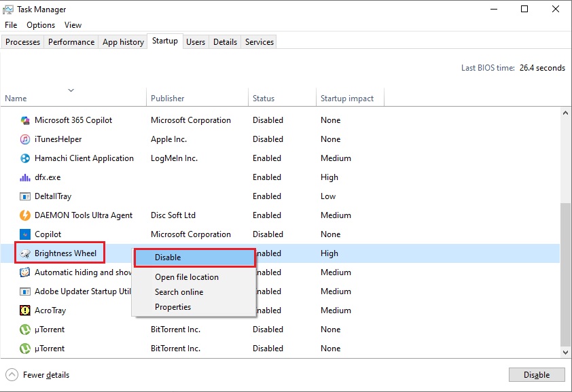Image resolution: width=572 pixels, height=392 pixels.
Task: Click Disc Soft Ltd publisher cell
Action: tap(173, 215)
